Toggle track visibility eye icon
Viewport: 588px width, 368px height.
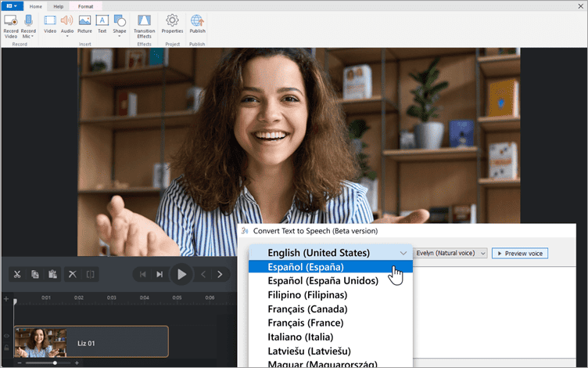point(6,336)
